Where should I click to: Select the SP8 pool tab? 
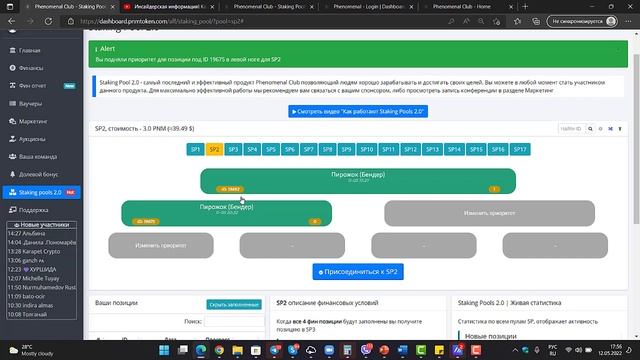click(327, 149)
